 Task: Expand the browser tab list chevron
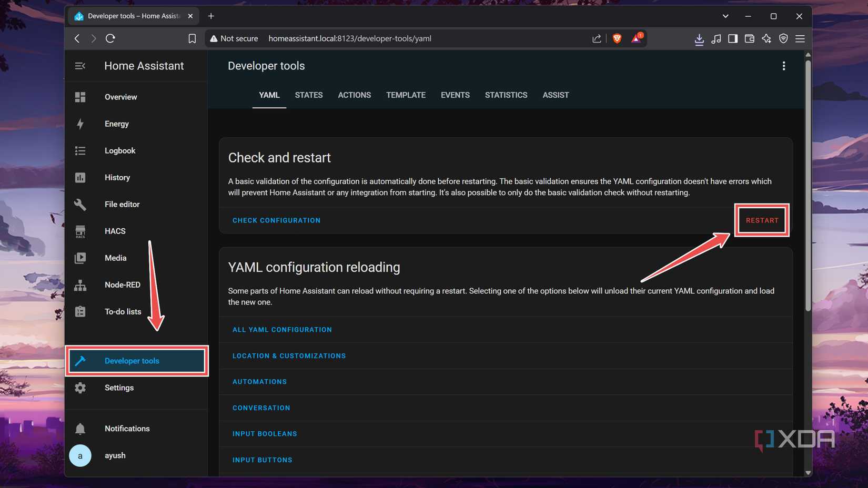coord(725,16)
